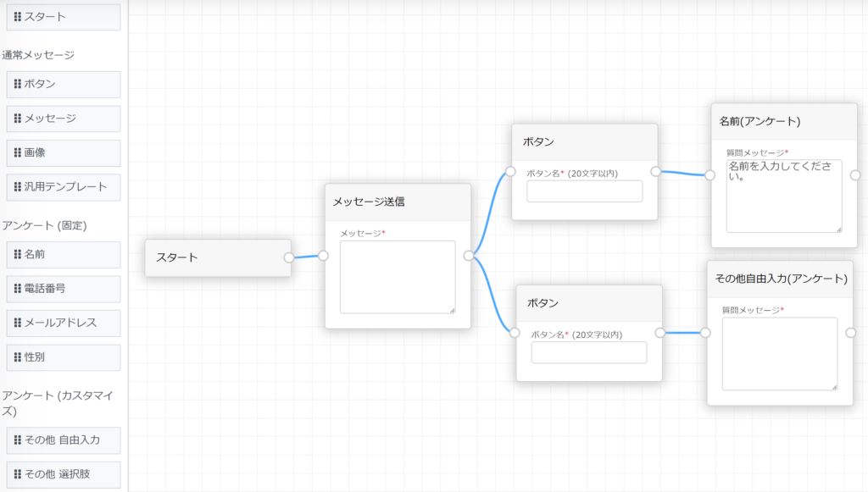The width and height of the screenshot is (868, 492).
Task: Click grip icon beside その他 選択肢 item
Action: 18,474
